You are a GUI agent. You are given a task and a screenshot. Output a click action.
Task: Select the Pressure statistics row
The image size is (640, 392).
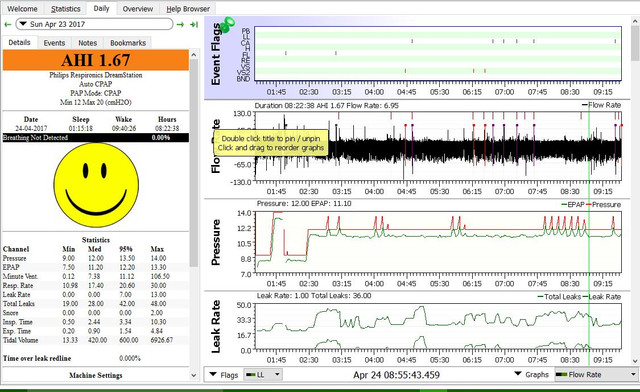pos(96,258)
